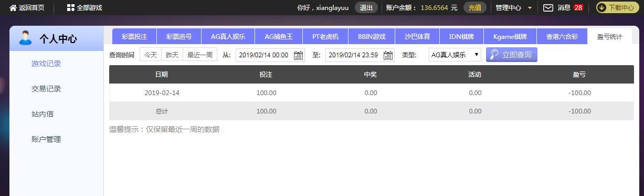Open the PT老虎机 tab
Viewport: 644px width, 196px height.
[x=325, y=37]
